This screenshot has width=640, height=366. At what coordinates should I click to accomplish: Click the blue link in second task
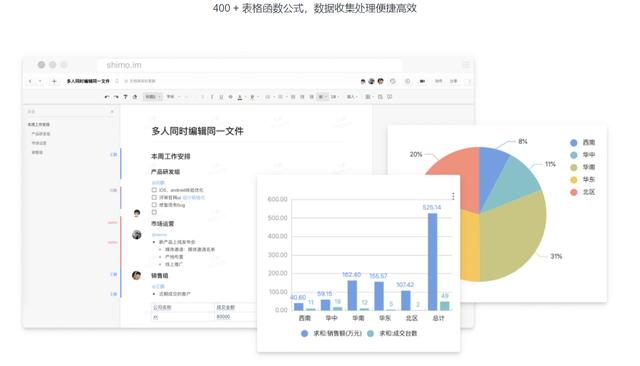193,197
